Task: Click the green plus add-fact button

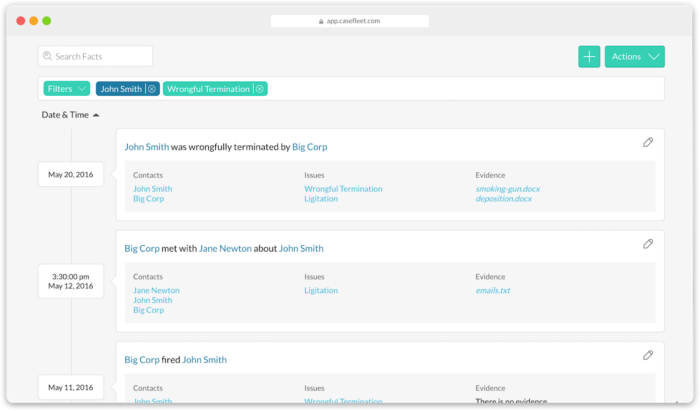Action: [x=589, y=57]
